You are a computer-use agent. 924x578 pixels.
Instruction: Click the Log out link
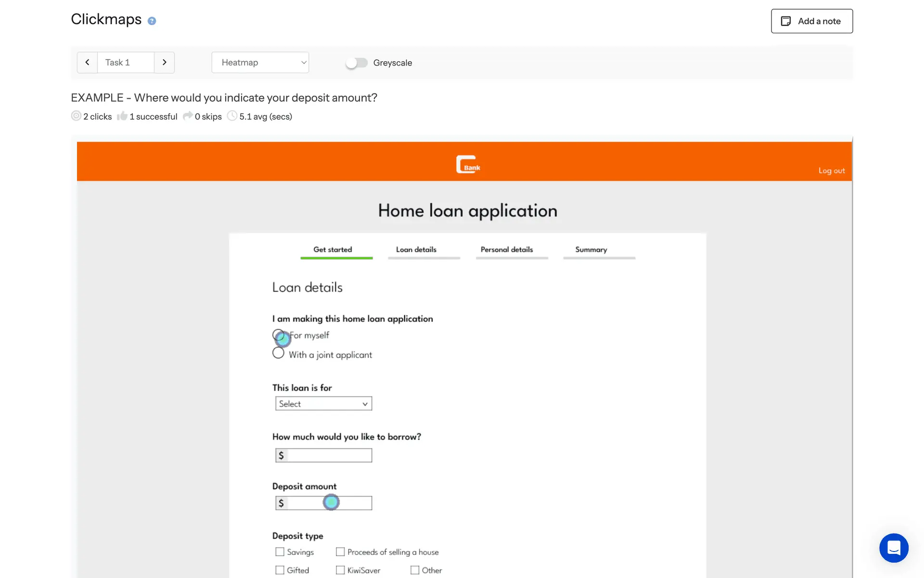coord(831,171)
